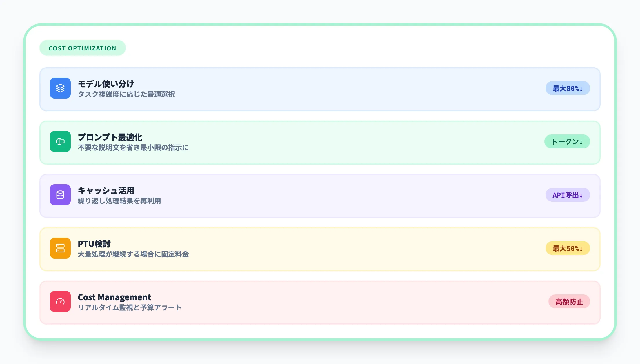The height and width of the screenshot is (364, 640).
Task: Click the green pill background behind COST OPTIMIZATION
Action: (x=82, y=48)
